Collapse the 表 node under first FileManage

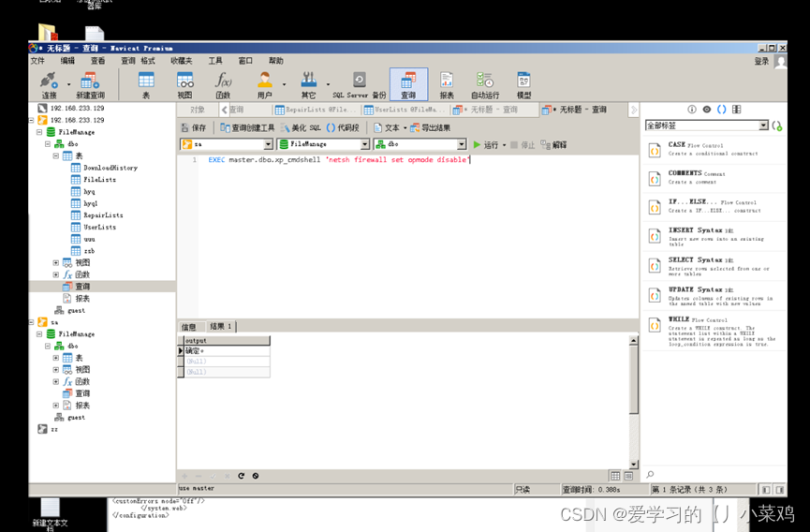click(56, 155)
